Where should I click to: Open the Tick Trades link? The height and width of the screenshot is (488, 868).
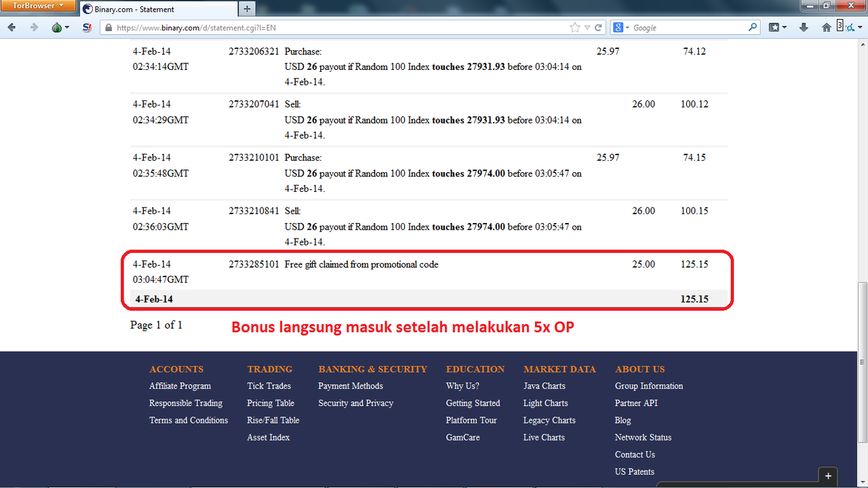tap(269, 386)
